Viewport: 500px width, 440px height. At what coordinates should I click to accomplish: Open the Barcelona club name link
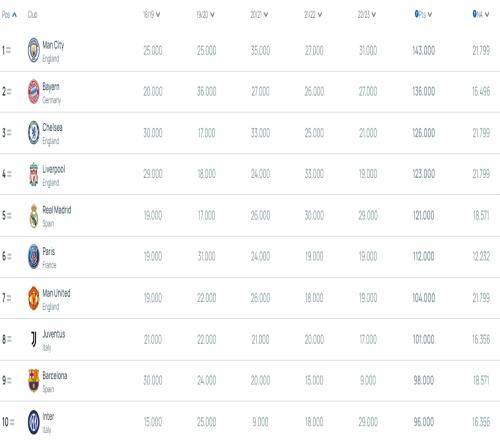(55, 376)
